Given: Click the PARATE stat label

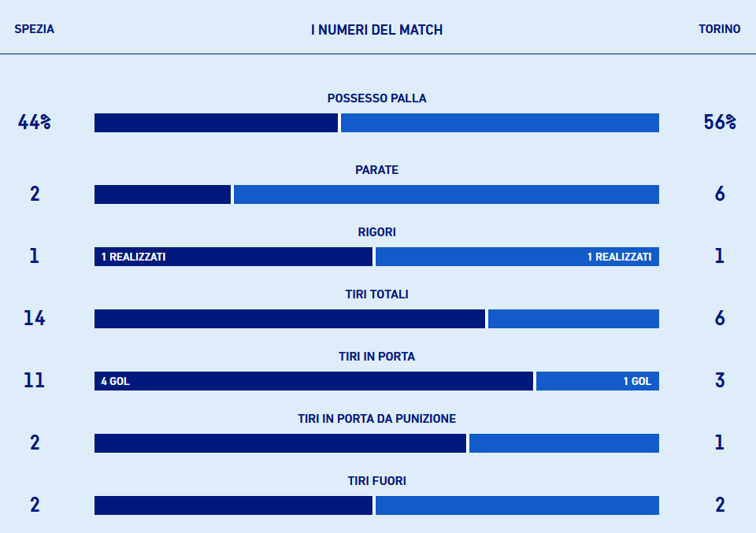Looking at the screenshot, I should click(x=376, y=170).
